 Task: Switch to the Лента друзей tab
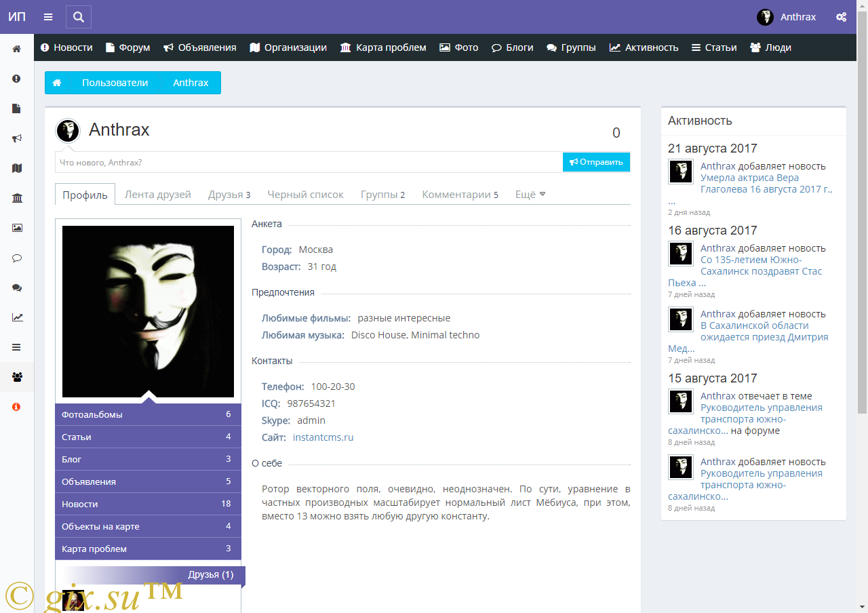[158, 195]
